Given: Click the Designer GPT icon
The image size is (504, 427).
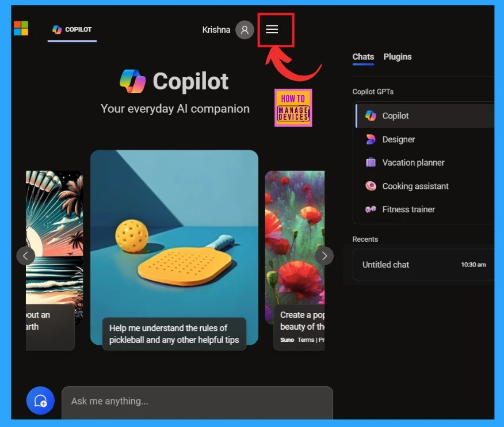Looking at the screenshot, I should (371, 139).
